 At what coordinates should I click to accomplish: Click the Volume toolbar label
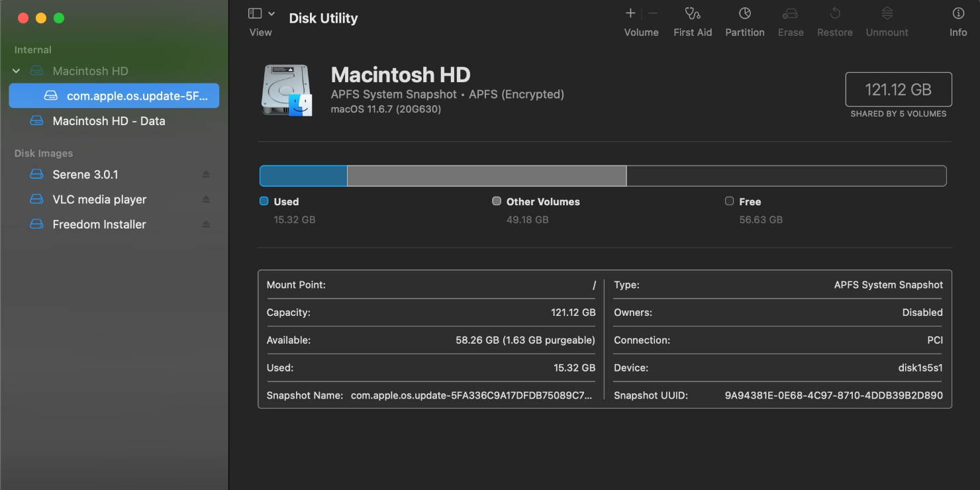click(641, 32)
